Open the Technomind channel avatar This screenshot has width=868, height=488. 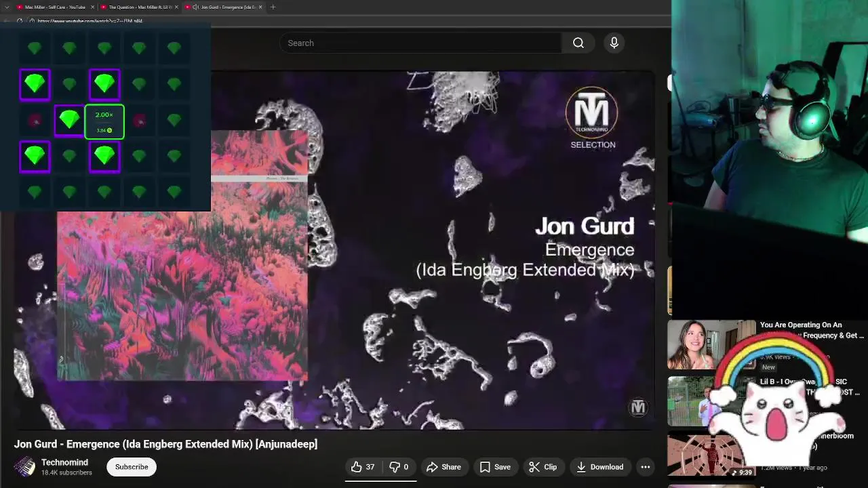pyautogui.click(x=25, y=467)
